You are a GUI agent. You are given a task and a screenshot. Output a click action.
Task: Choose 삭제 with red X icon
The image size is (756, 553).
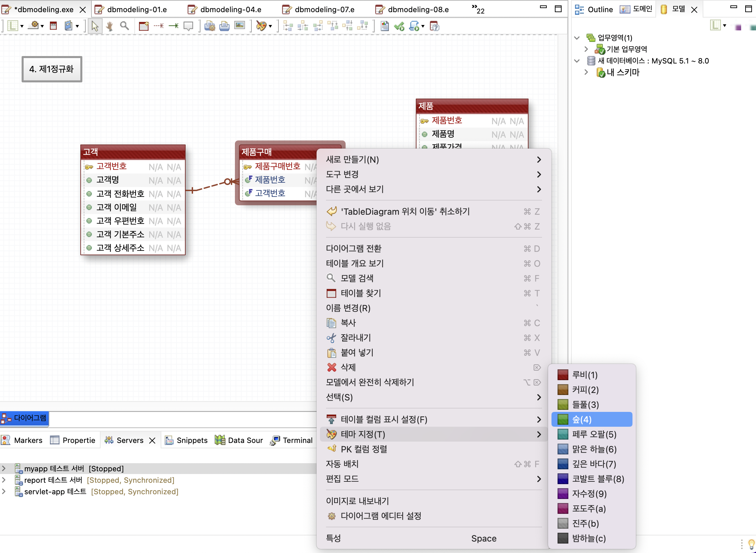tap(434, 368)
